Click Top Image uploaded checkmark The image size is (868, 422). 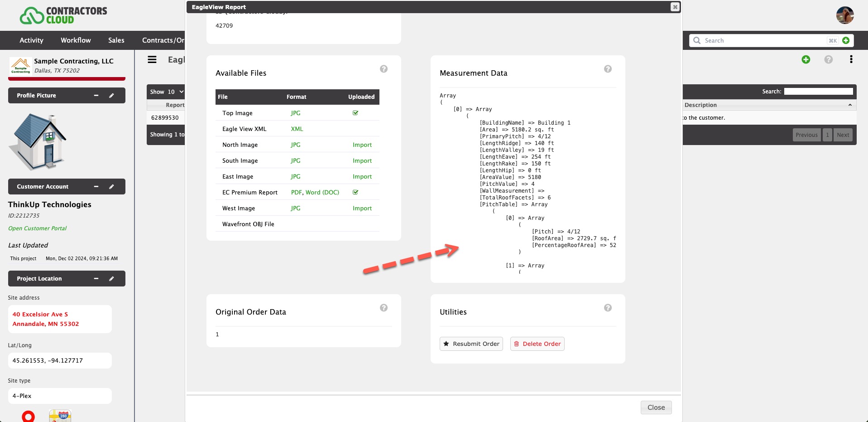(x=355, y=113)
